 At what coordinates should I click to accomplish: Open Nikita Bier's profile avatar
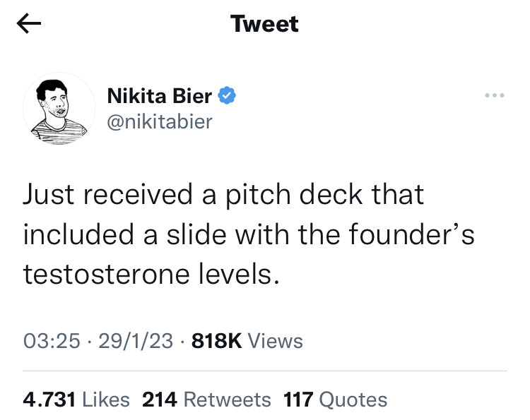click(59, 109)
